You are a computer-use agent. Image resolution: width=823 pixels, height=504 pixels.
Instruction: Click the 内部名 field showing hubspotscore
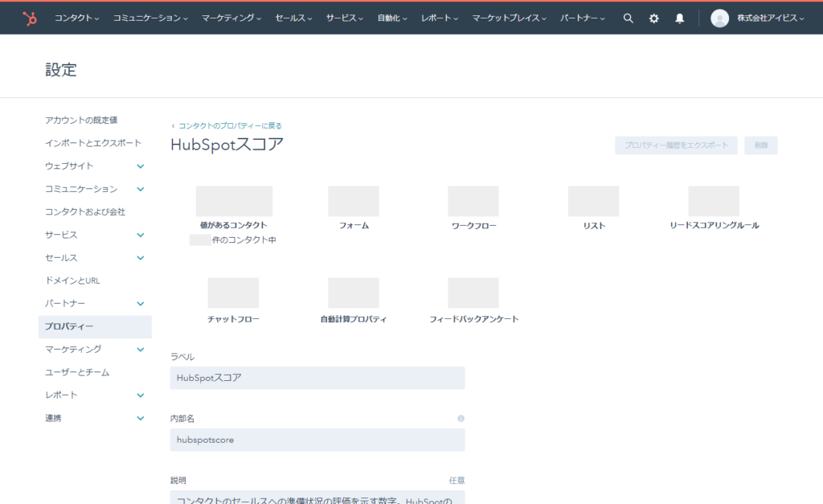[x=317, y=440]
